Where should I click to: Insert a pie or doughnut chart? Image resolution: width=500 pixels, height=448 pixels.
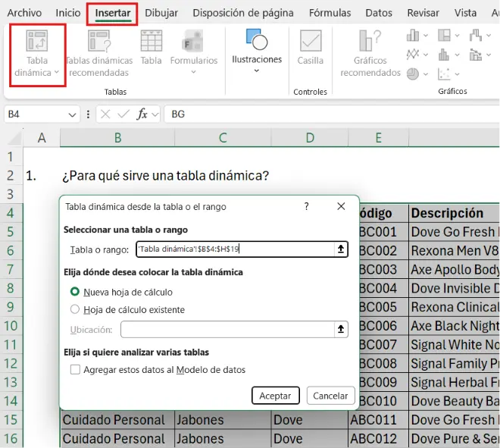coord(413,74)
